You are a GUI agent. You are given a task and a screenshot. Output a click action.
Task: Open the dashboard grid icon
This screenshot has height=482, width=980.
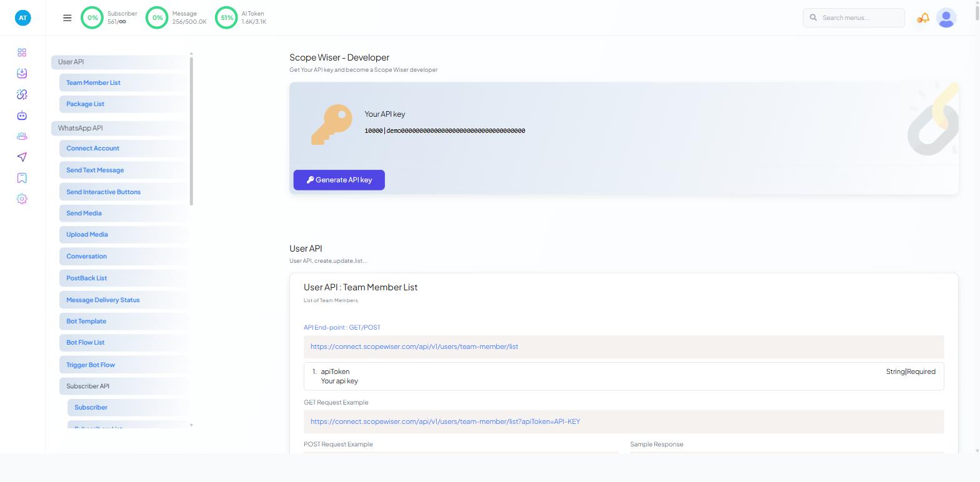22,52
